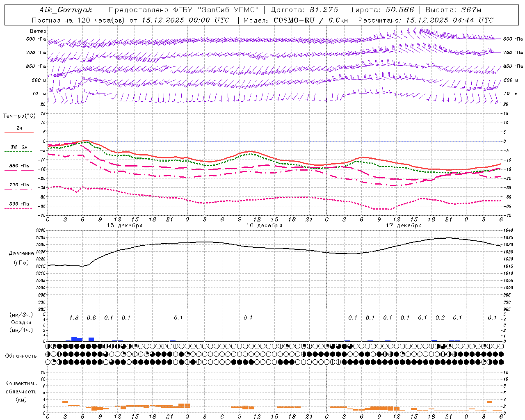Click '700 гПа' in temperature legend
This screenshot has width=525, height=420.
19,185
